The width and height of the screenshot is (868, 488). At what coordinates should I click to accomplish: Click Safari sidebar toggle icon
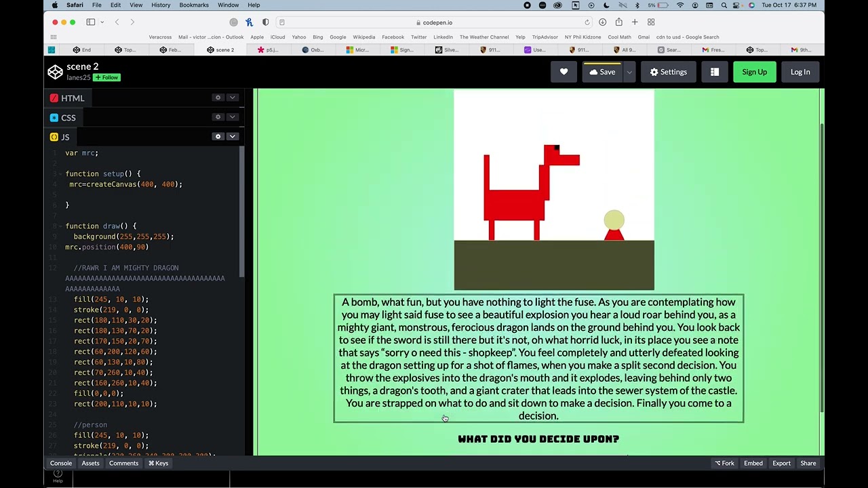click(90, 22)
